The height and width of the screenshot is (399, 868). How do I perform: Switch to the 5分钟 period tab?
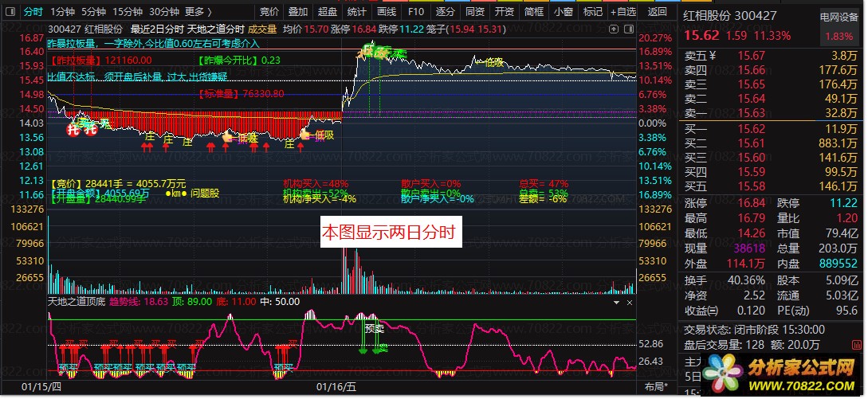coord(93,12)
